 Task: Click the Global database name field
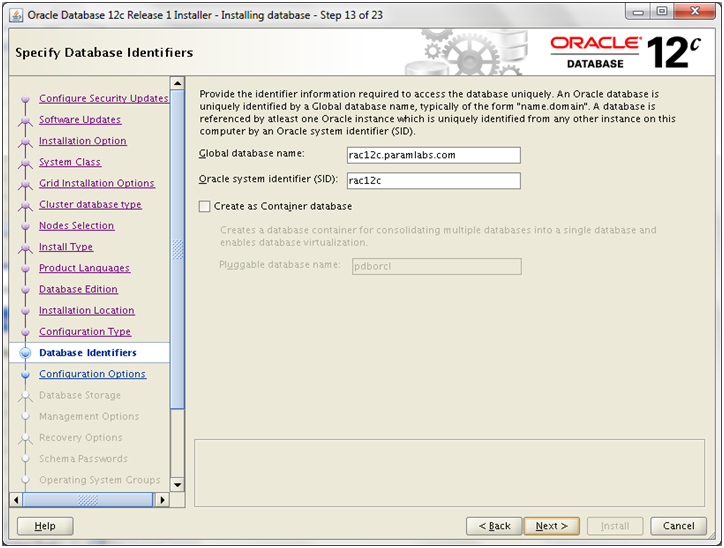pyautogui.click(x=434, y=155)
